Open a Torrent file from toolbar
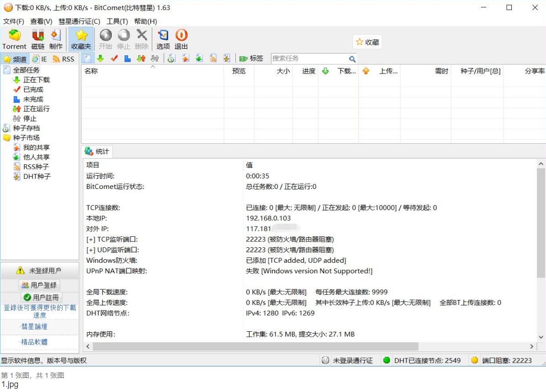Image resolution: width=546 pixels, height=392 pixels. (14, 39)
